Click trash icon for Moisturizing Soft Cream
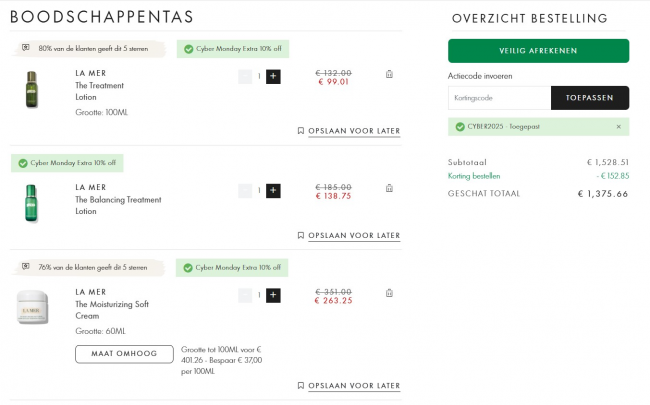Viewport: 650px width, 405px height. pyautogui.click(x=389, y=293)
